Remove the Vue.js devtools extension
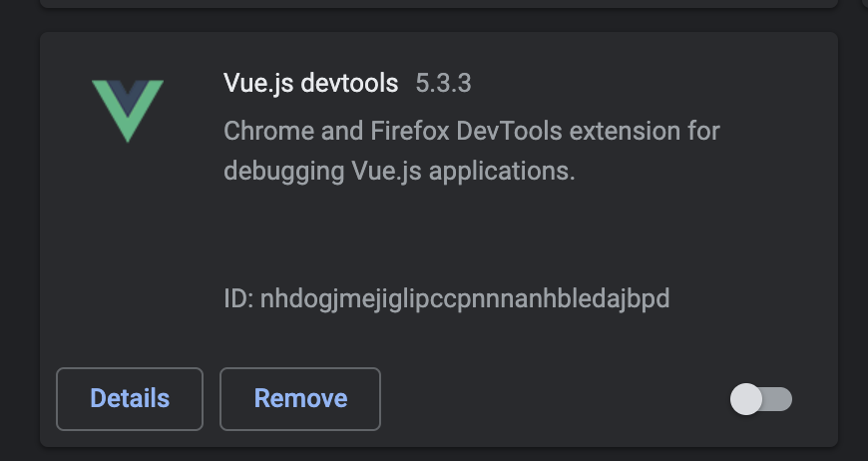 [300, 399]
